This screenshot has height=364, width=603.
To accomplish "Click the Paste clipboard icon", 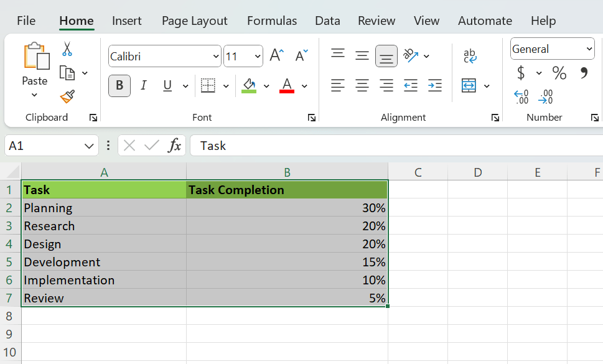I will 37,56.
